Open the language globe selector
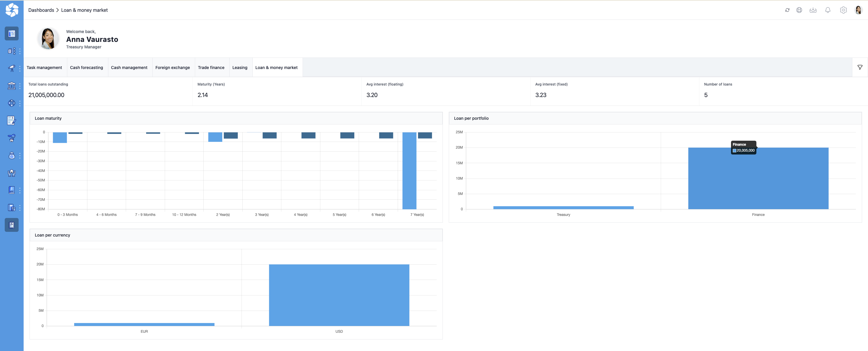Viewport: 868px width, 351px height. point(799,10)
